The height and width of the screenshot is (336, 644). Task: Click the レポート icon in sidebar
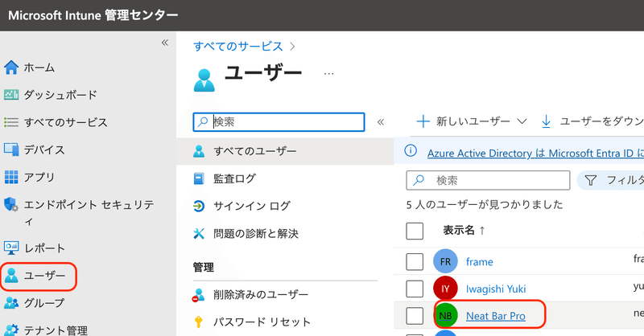11,248
